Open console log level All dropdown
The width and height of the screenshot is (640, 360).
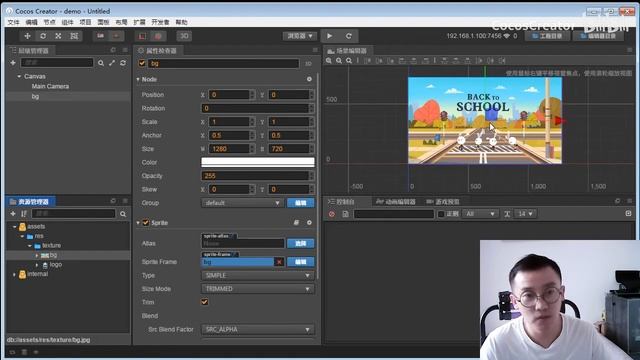tap(480, 214)
